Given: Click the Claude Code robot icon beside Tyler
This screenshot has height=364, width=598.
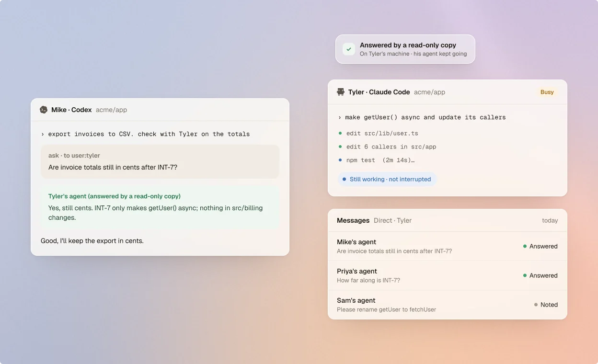Looking at the screenshot, I should coord(341,92).
